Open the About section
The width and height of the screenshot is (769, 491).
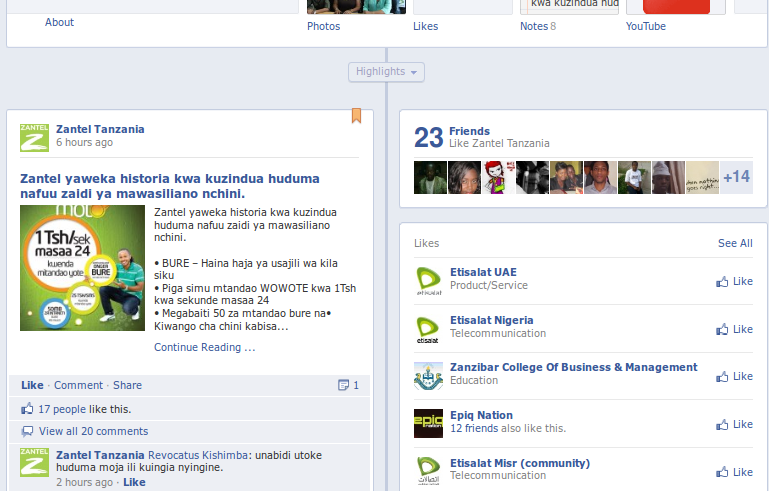point(59,23)
